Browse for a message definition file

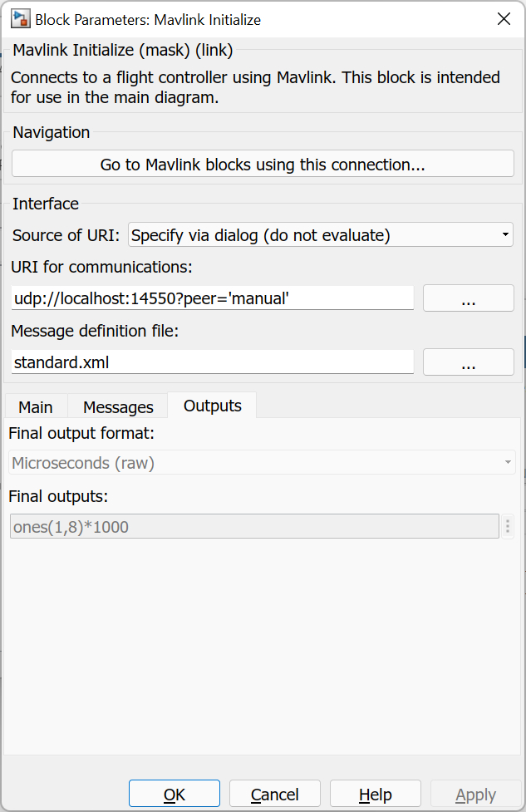(468, 362)
